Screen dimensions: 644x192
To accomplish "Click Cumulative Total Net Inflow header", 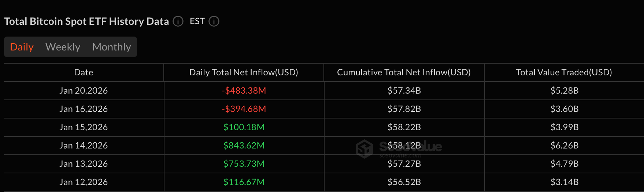I will [404, 72].
